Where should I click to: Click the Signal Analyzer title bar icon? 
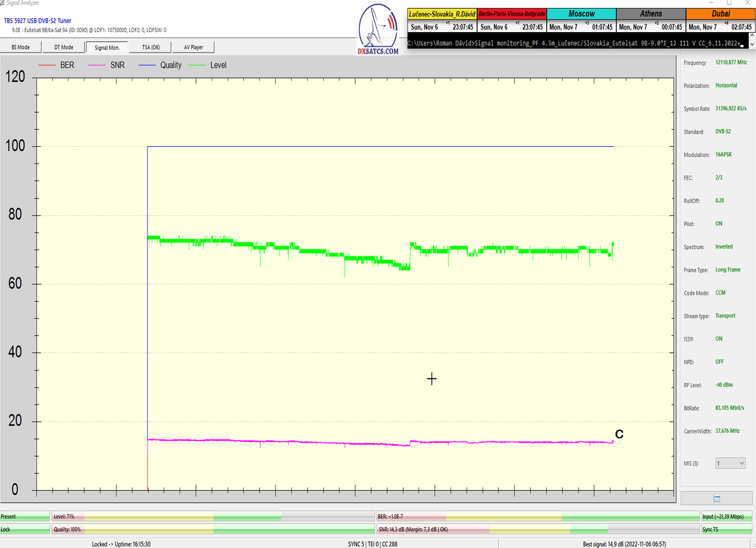tap(3, 3)
